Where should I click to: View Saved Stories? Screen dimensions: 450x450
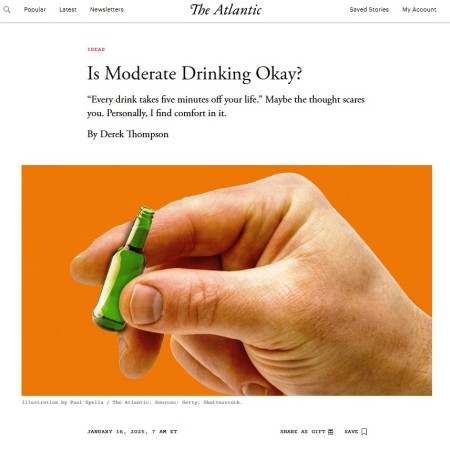pos(369,10)
